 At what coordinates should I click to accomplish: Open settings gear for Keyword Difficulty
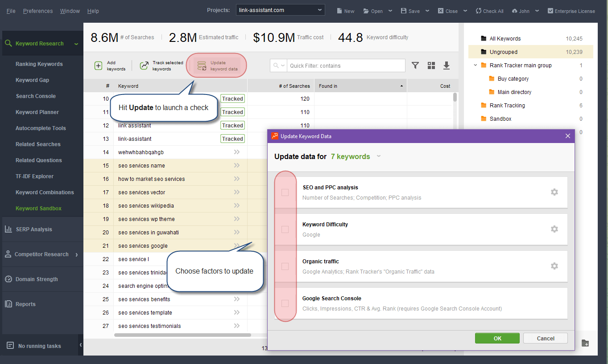point(554,229)
